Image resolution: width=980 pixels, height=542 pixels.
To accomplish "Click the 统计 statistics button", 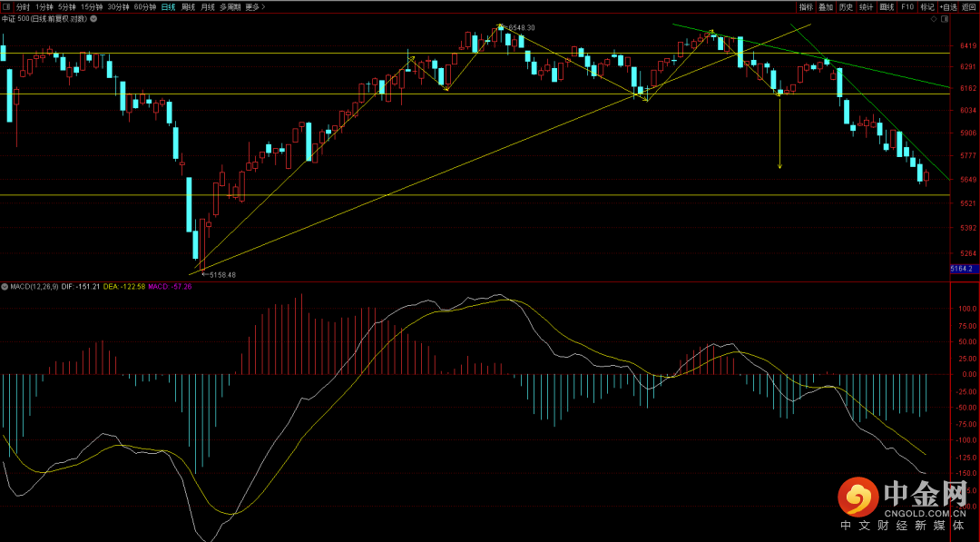I will pyautogui.click(x=867, y=7).
